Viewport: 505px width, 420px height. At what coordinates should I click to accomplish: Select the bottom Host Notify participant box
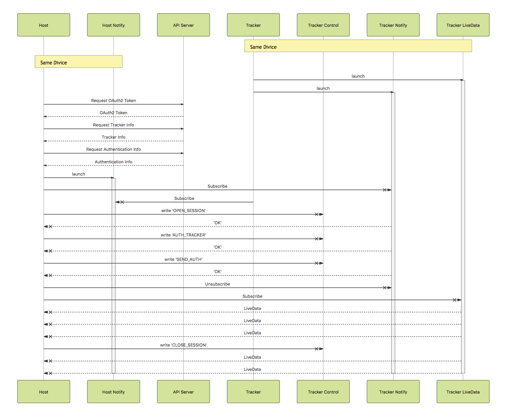pos(114,392)
